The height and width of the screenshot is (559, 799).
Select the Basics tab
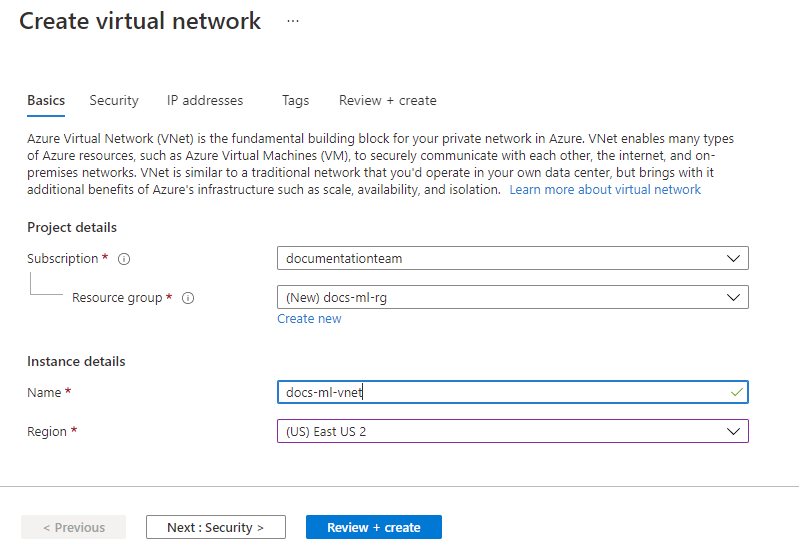[x=46, y=101]
